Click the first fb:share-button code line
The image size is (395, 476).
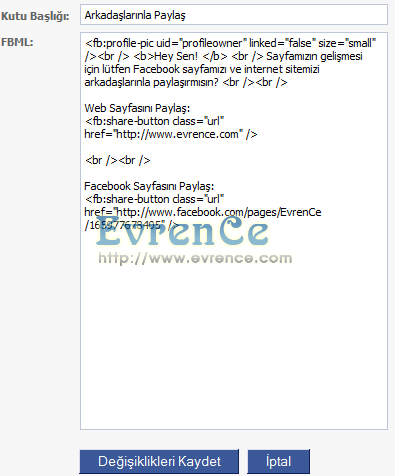click(154, 121)
